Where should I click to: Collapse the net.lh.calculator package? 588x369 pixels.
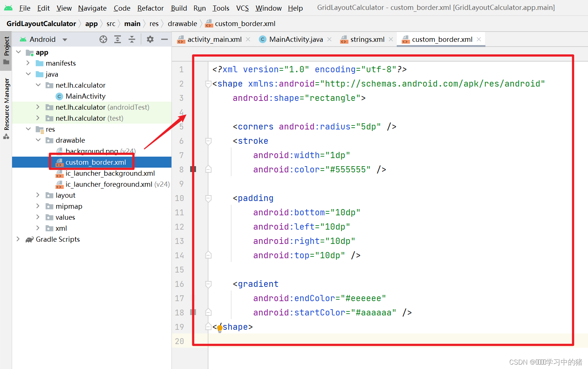tap(38, 85)
